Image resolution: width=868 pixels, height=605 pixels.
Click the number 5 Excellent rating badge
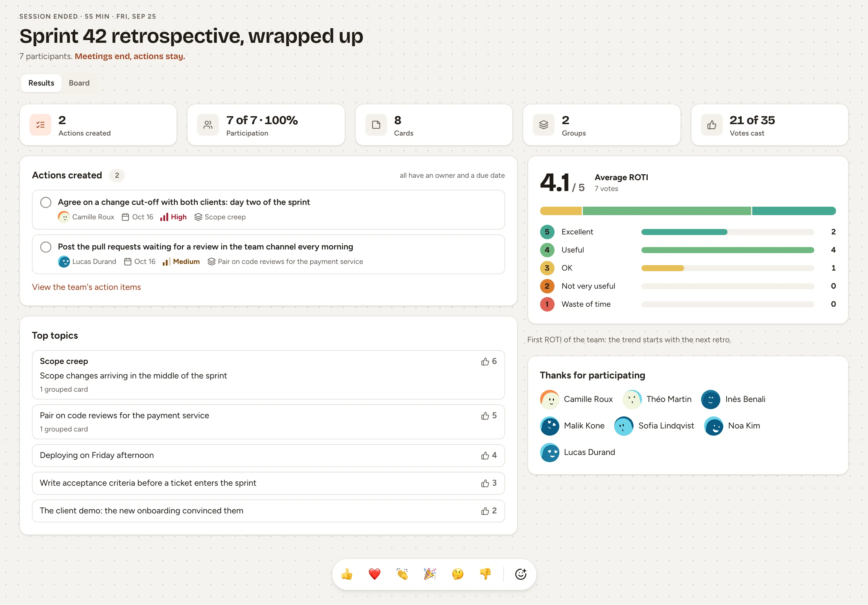(x=547, y=232)
